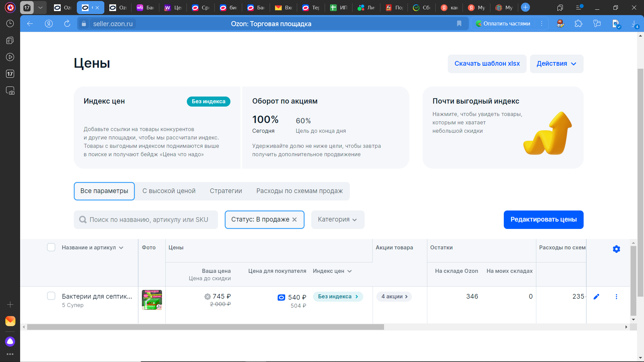Remove the Статус: В продаже filter
This screenshot has height=362, width=644.
pyautogui.click(x=294, y=220)
